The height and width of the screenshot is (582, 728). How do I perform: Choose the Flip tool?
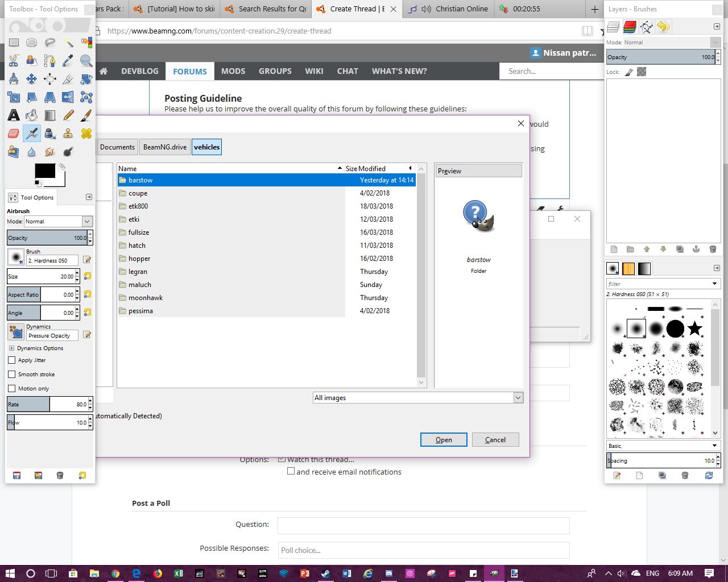[x=68, y=97]
